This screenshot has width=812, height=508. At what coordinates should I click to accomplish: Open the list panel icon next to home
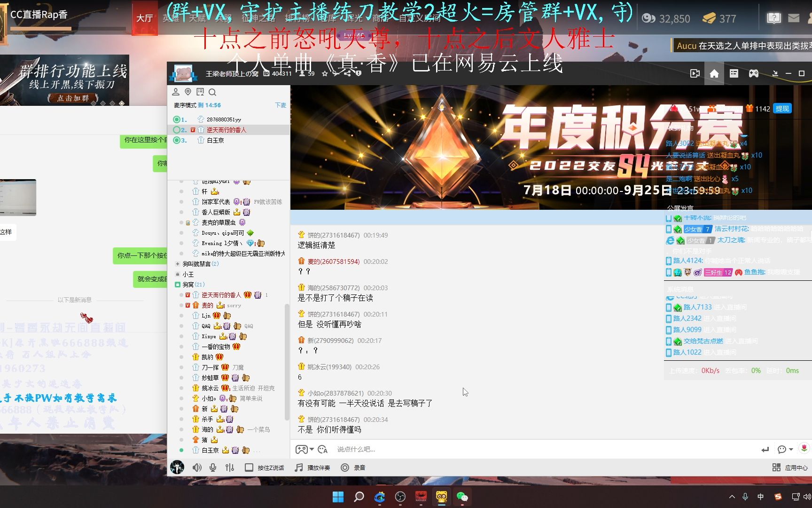(734, 73)
